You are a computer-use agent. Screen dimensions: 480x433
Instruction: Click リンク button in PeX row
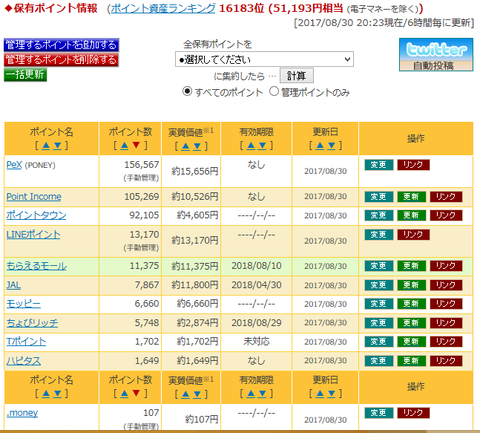413,165
